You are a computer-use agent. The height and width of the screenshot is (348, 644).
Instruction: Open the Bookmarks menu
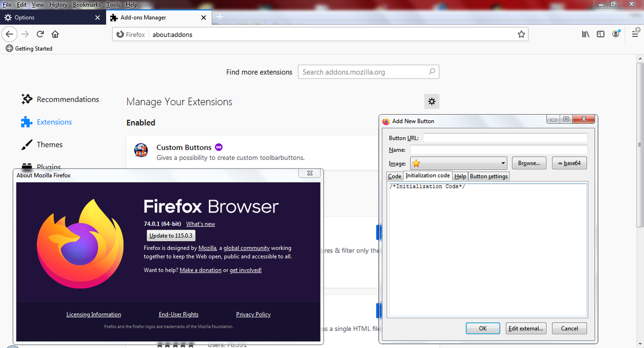click(87, 5)
